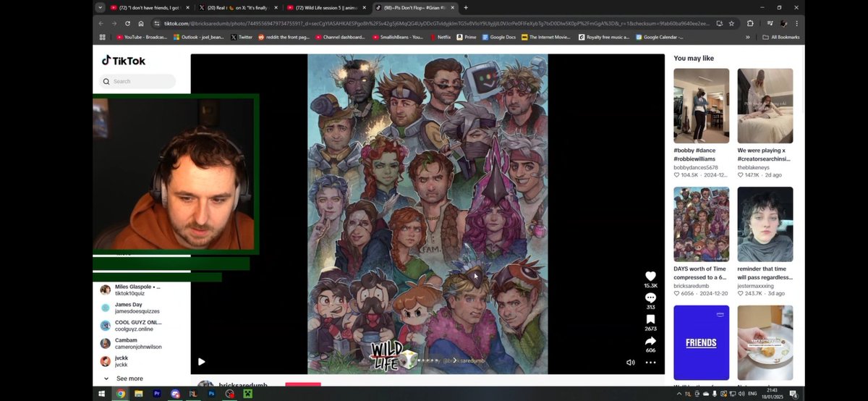Mute the post with the speaker icon

point(631,362)
